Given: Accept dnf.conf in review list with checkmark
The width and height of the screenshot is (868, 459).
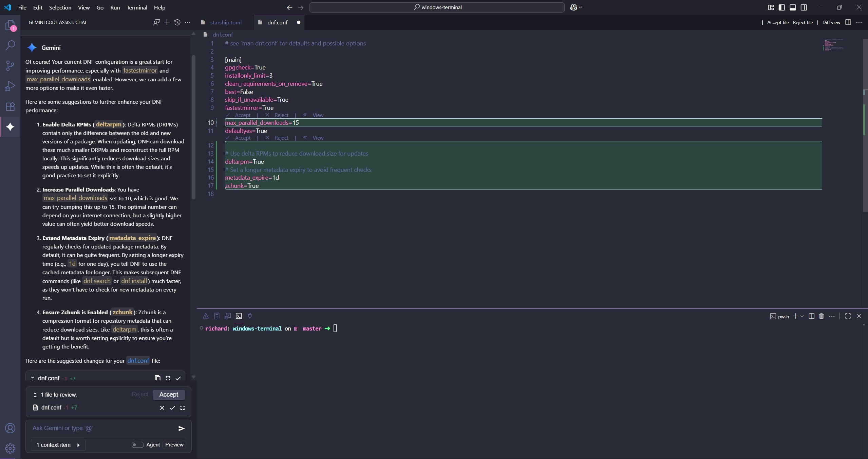Looking at the screenshot, I should coord(172,408).
